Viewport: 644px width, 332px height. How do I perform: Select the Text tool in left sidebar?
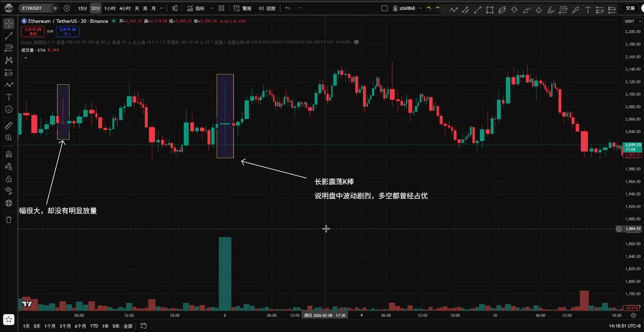pyautogui.click(x=9, y=97)
